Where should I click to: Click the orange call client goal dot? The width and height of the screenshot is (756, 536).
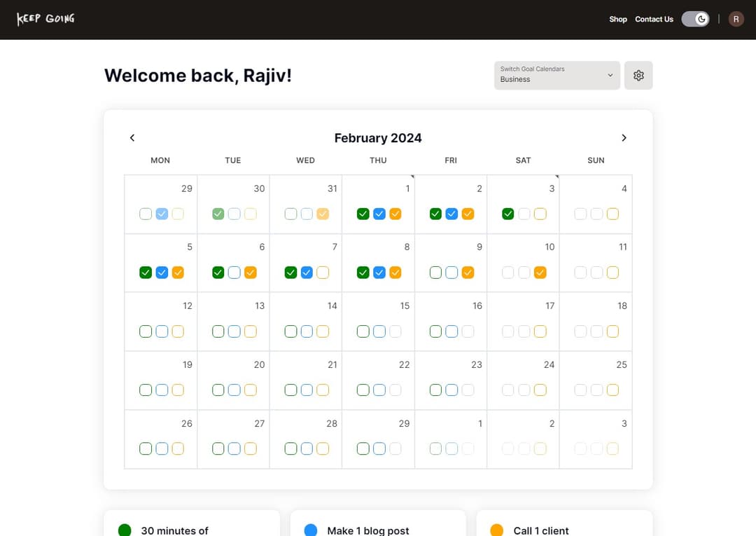497,530
